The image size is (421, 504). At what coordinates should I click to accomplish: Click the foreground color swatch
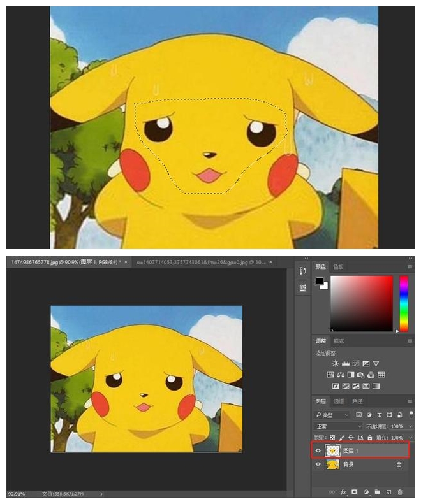point(320,281)
